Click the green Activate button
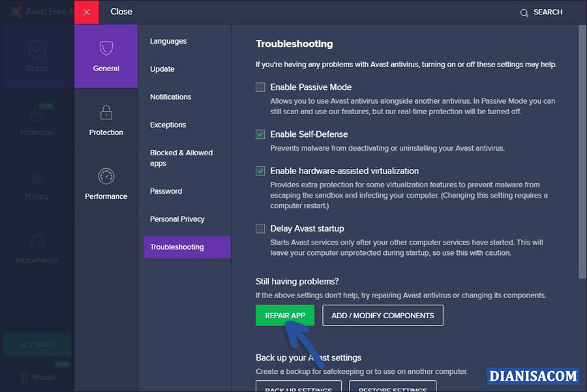Screen dimensions: 587x392 (x=37, y=344)
